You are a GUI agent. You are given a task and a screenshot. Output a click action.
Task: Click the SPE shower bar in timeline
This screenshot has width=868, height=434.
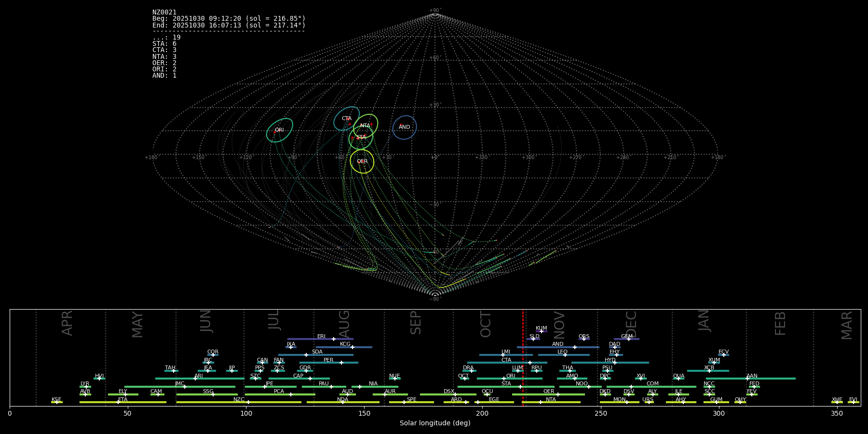(411, 402)
